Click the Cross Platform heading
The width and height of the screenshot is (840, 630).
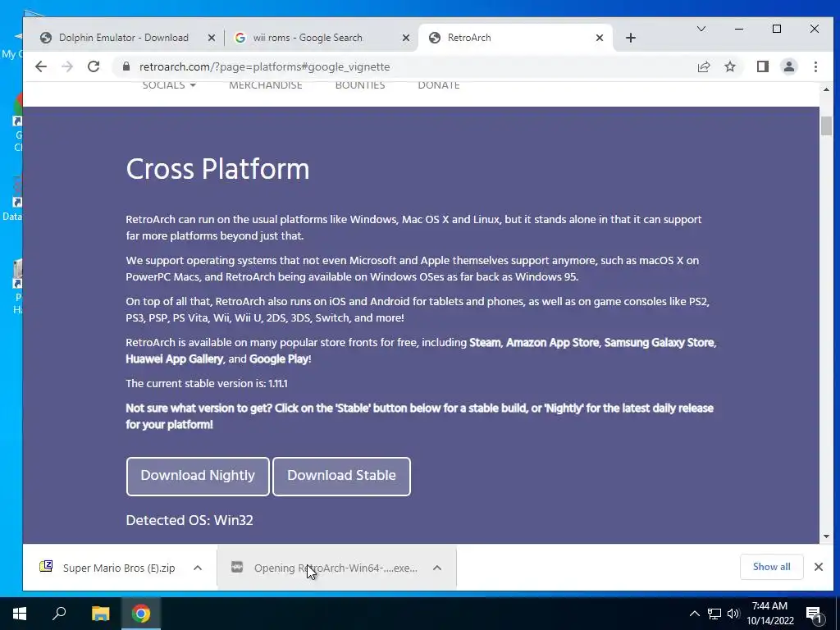point(217,169)
